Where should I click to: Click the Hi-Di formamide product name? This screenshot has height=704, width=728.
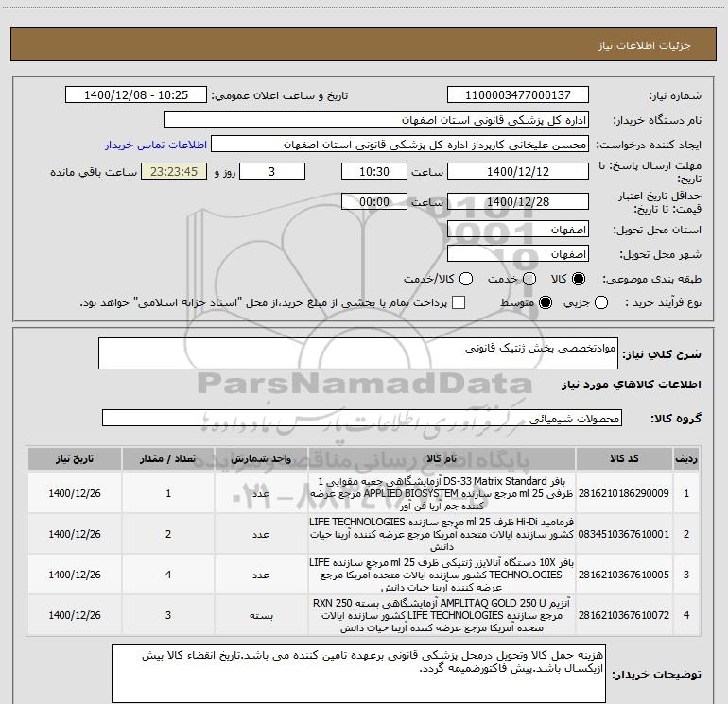pyautogui.click(x=442, y=534)
